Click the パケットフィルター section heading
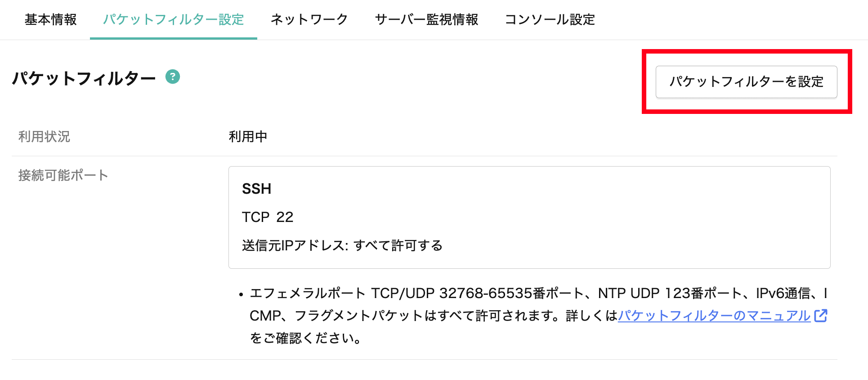This screenshot has width=868, height=380. [84, 79]
